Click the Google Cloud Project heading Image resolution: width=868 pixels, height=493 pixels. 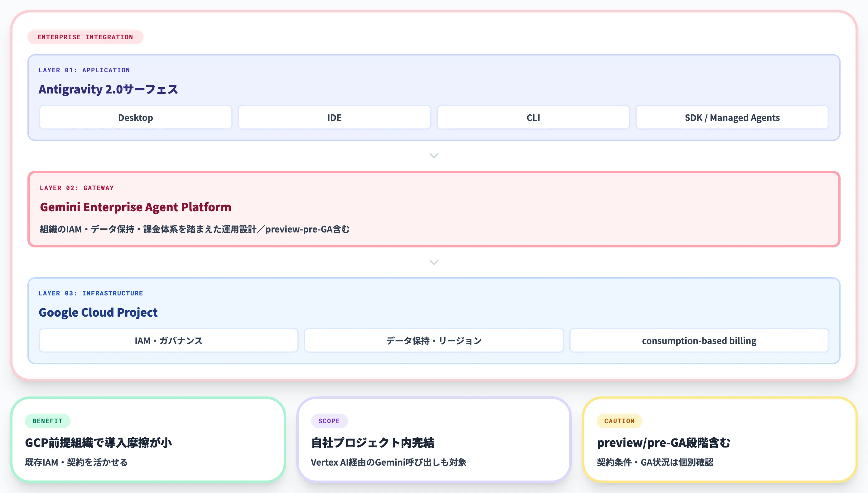(98, 312)
